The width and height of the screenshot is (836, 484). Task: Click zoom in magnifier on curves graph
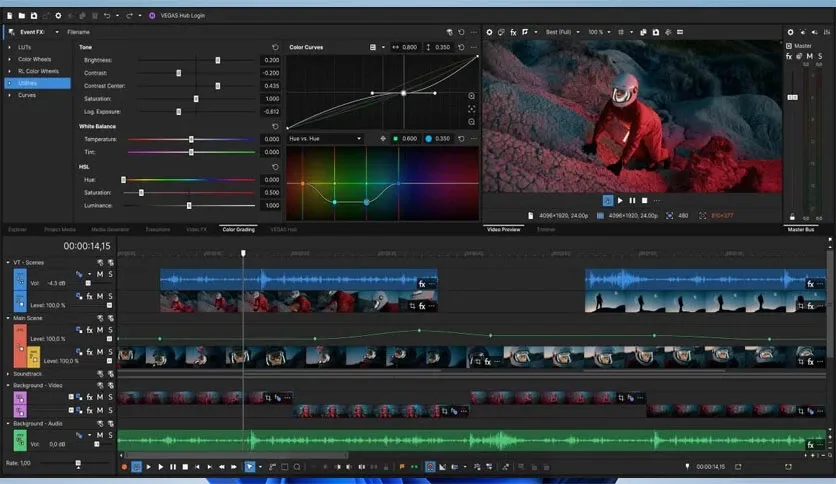[471, 96]
